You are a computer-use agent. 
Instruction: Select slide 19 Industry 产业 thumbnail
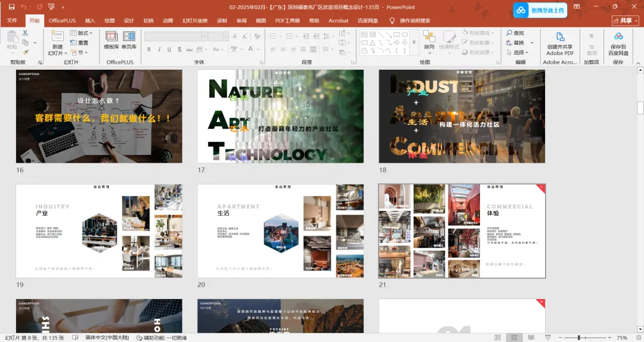pos(99,231)
